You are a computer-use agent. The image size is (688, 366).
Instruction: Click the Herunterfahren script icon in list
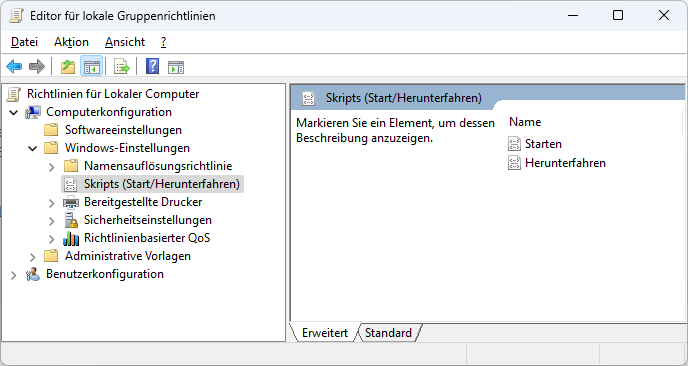[x=514, y=163]
